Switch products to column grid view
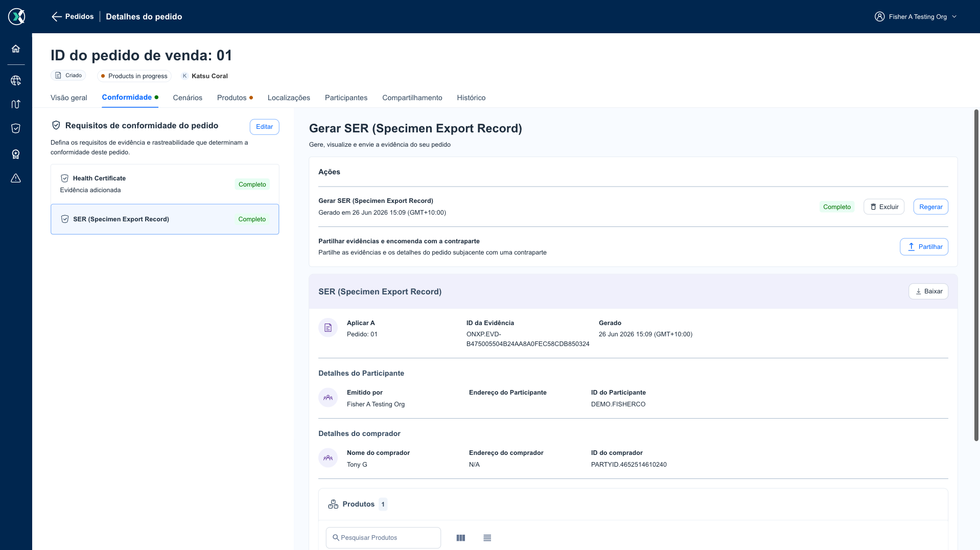The height and width of the screenshot is (550, 980). click(x=460, y=538)
